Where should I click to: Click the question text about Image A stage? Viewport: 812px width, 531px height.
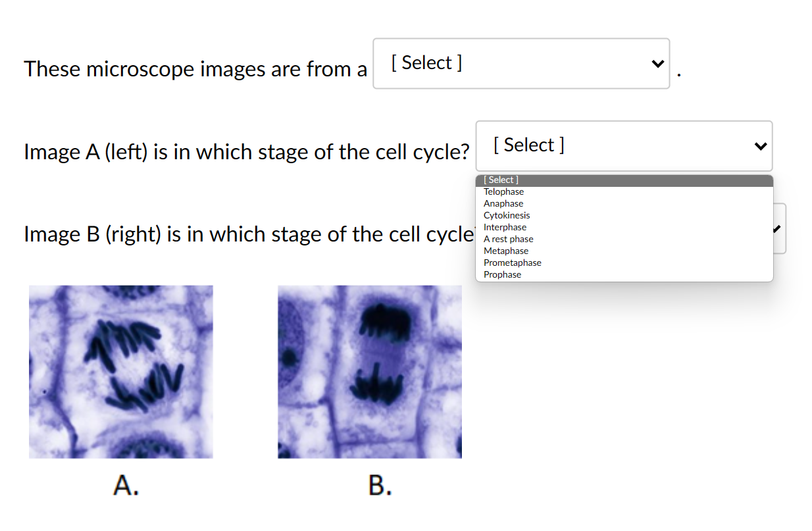point(247,151)
